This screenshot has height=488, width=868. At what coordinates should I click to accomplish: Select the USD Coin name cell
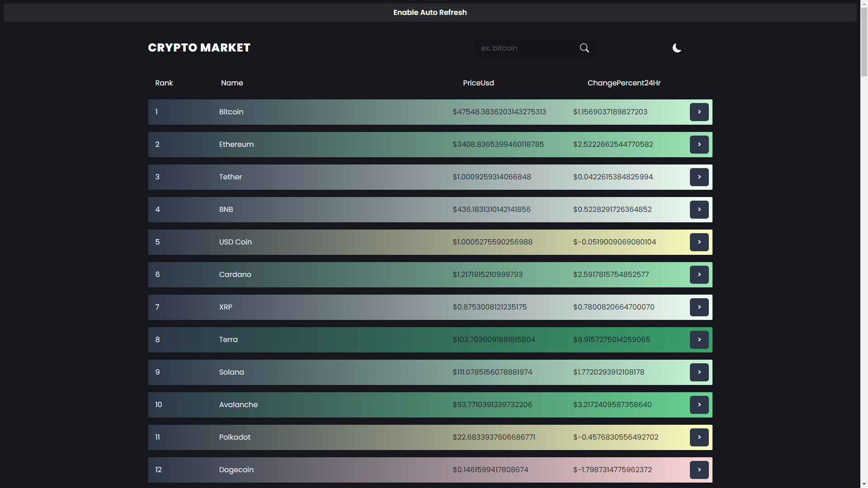[236, 242]
